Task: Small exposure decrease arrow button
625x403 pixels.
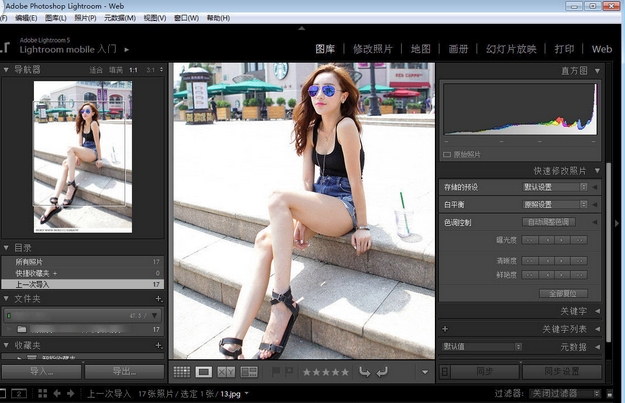Action: [x=546, y=240]
